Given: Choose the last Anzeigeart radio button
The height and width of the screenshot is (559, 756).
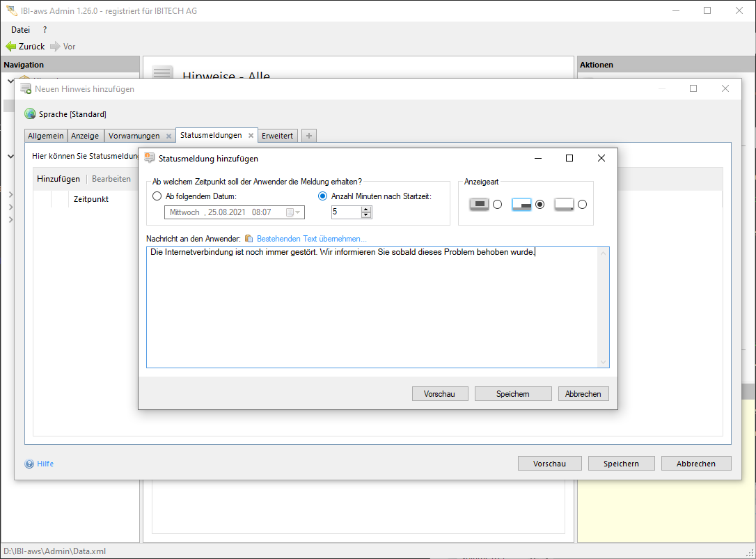Looking at the screenshot, I should 582,205.
